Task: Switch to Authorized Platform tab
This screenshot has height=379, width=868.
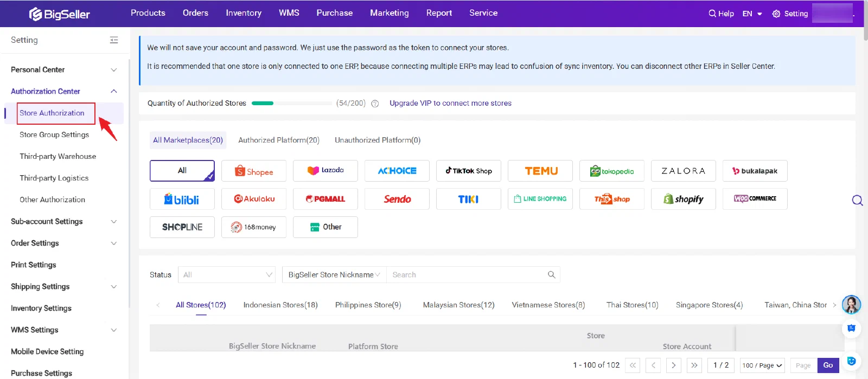Action: click(279, 140)
